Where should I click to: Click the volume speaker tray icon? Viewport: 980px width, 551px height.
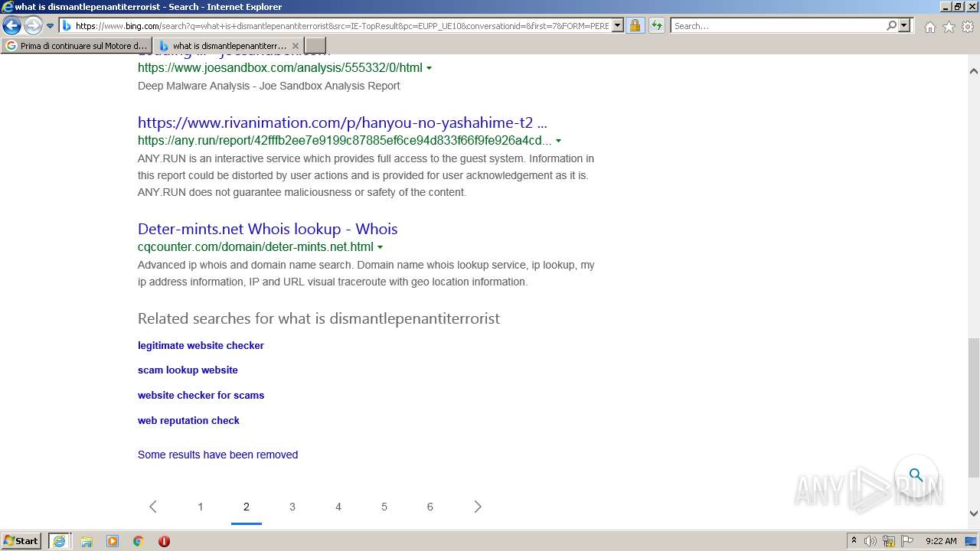[x=871, y=541]
